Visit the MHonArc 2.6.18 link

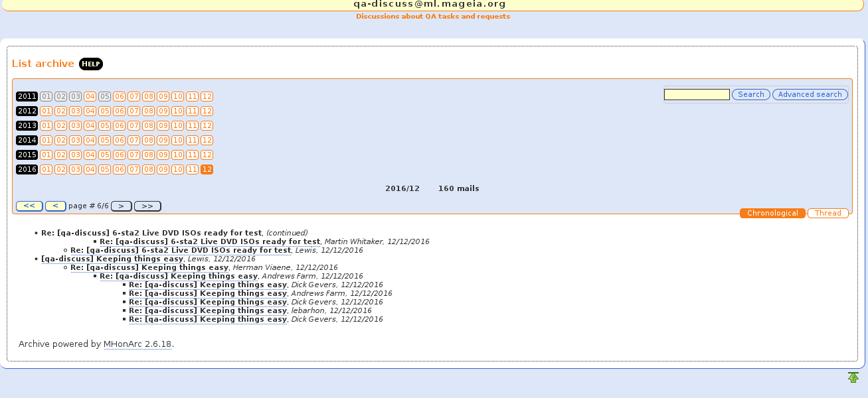[x=137, y=344]
